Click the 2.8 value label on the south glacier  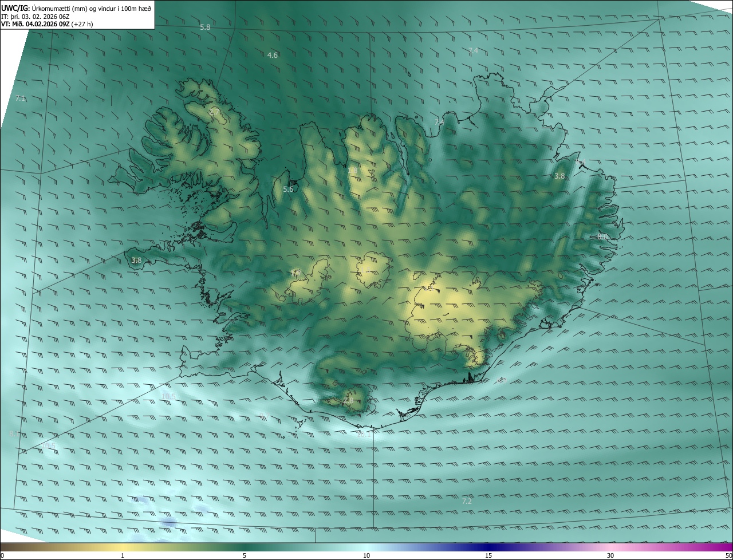348,400
